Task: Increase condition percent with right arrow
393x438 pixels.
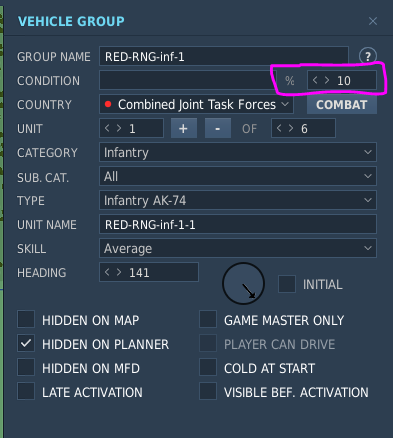Action: [327, 80]
